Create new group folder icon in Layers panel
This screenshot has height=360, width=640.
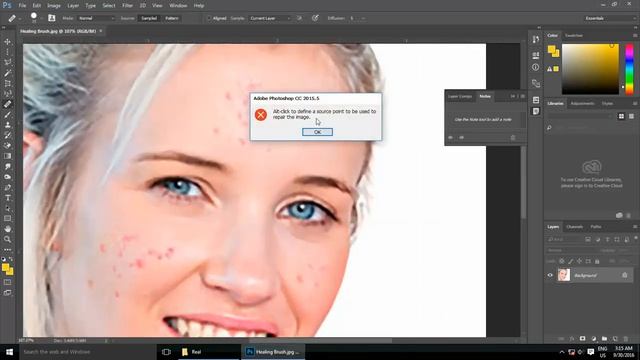604,339
